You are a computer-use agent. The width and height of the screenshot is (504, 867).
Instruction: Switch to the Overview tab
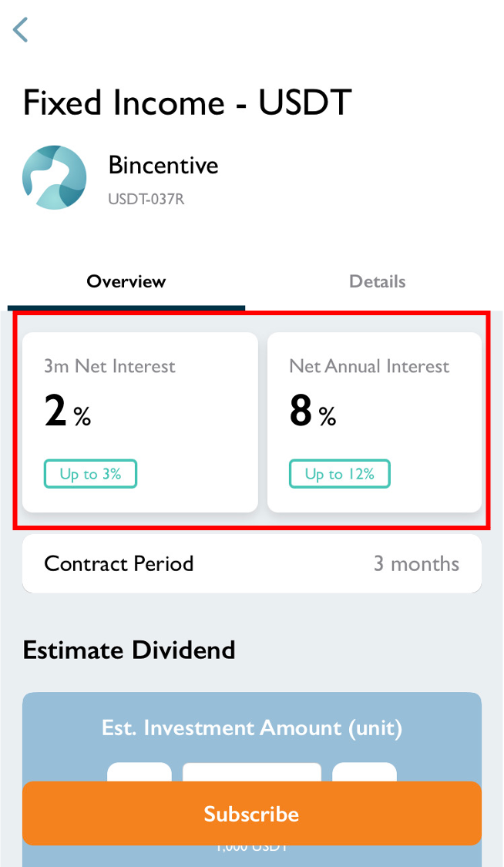click(126, 281)
